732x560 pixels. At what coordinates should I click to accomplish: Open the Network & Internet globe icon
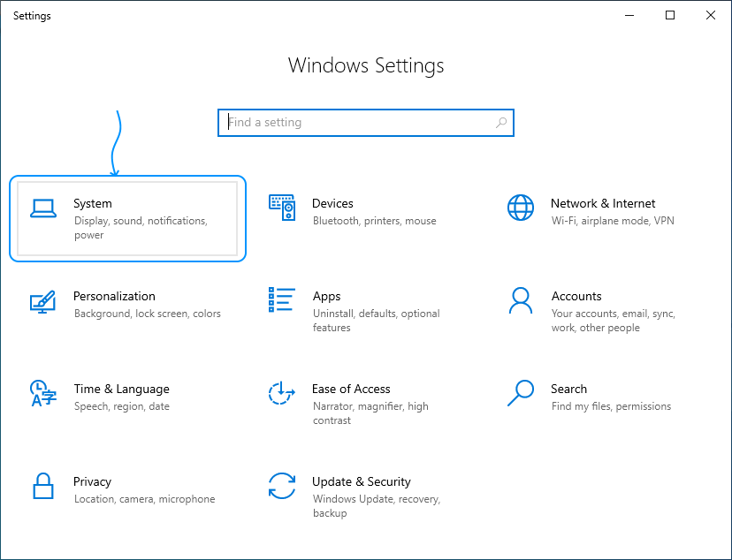pos(521,208)
